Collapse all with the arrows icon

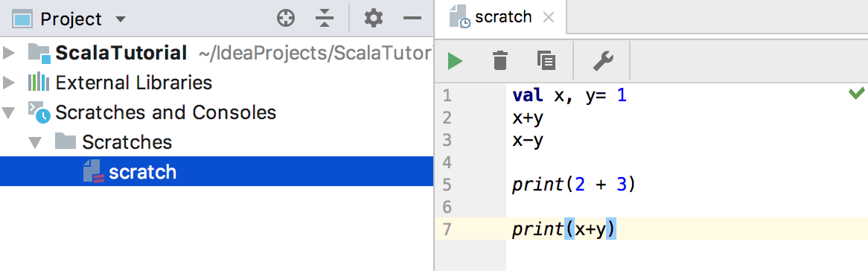[x=325, y=19]
